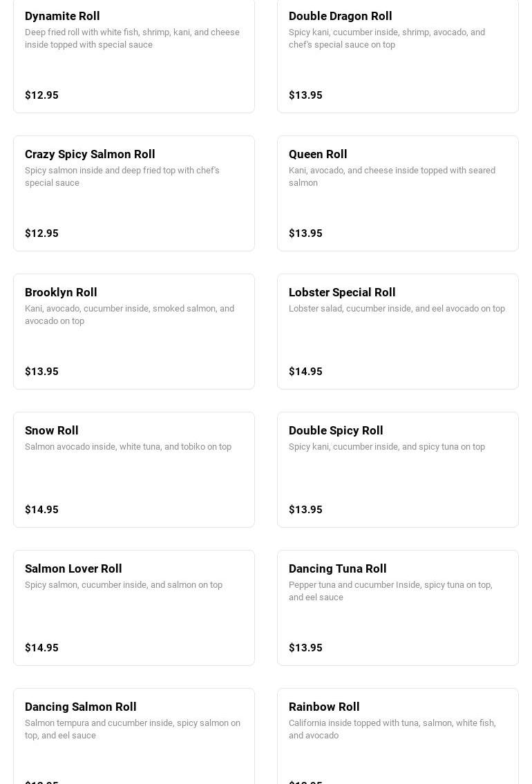The height and width of the screenshot is (784, 532).
Task: Click the $14.95 price on Lobster Special Roll
Action: point(305,372)
